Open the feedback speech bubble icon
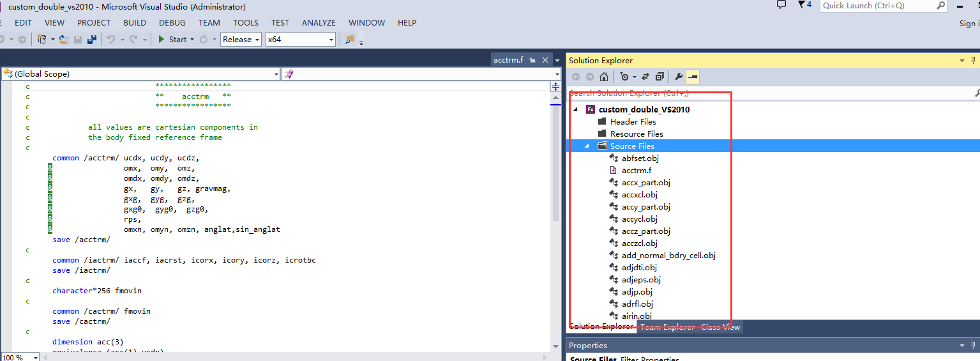980x361 pixels. tap(781, 5)
